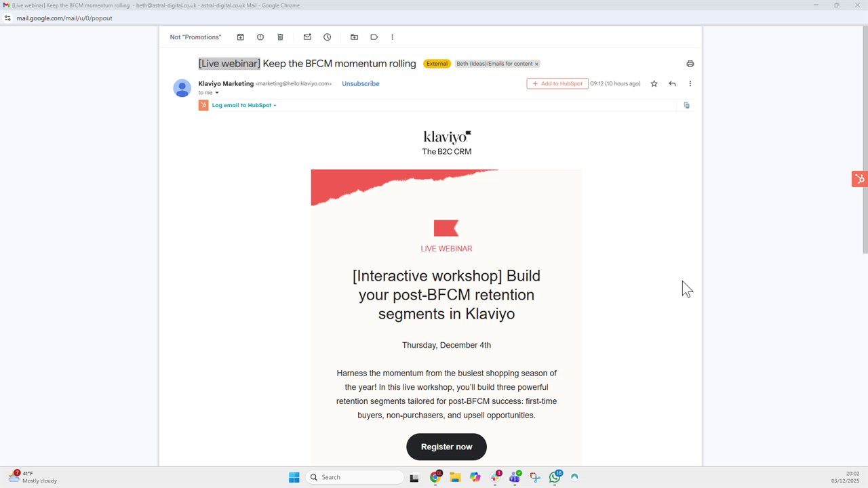Reply to sender using reply arrow
Screen dimensions: 868x488
point(672,83)
